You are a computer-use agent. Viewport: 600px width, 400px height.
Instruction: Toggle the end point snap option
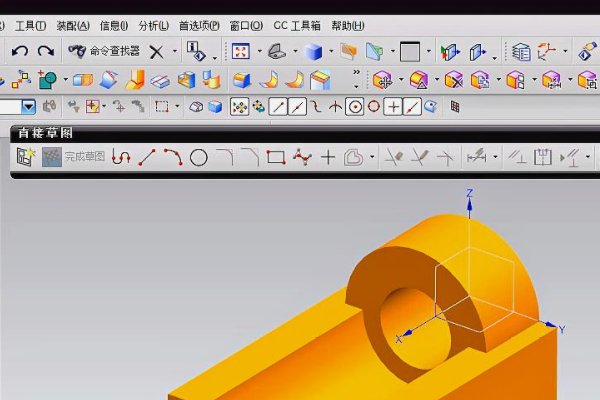click(x=279, y=106)
